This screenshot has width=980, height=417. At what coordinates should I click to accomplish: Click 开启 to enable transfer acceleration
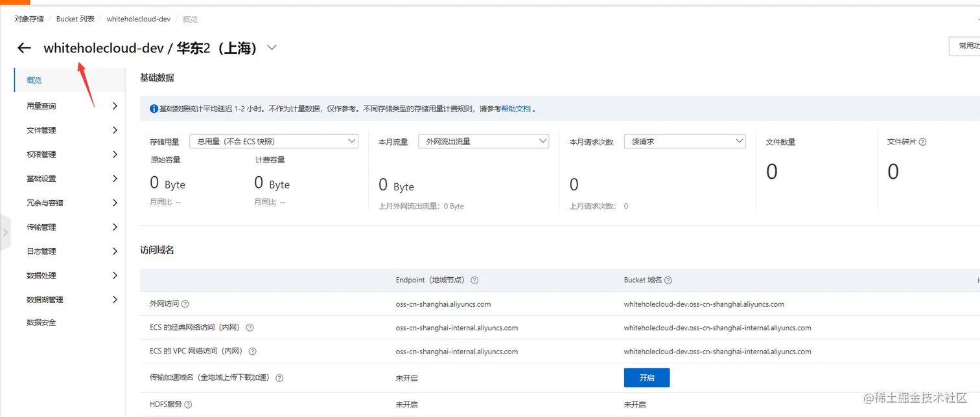(x=646, y=378)
